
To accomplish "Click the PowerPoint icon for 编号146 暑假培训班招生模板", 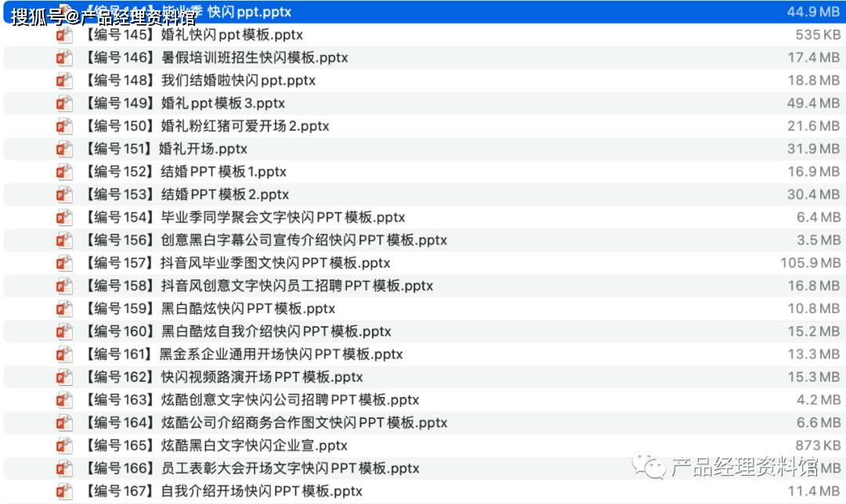I will point(63,57).
